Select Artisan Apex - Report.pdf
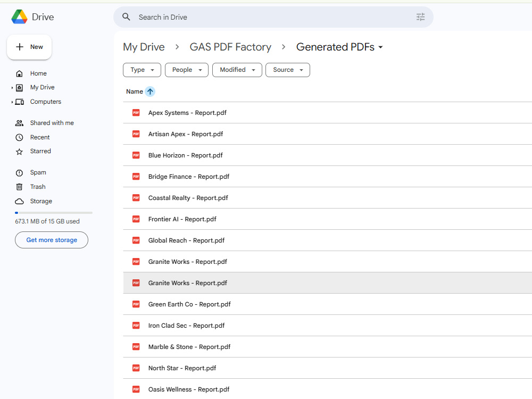Viewport: 532px width, 399px height. point(327,134)
